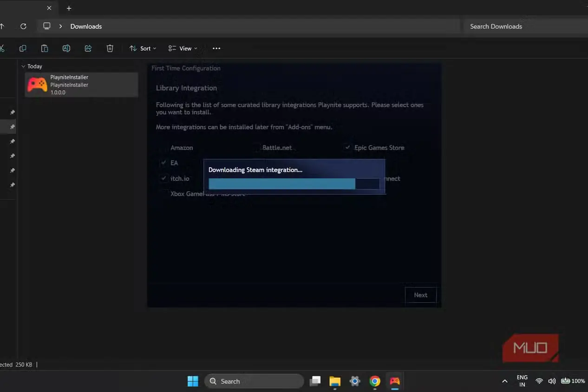588x392 pixels.
Task: Uncheck the Epic Games Store checkbox
Action: 348,148
